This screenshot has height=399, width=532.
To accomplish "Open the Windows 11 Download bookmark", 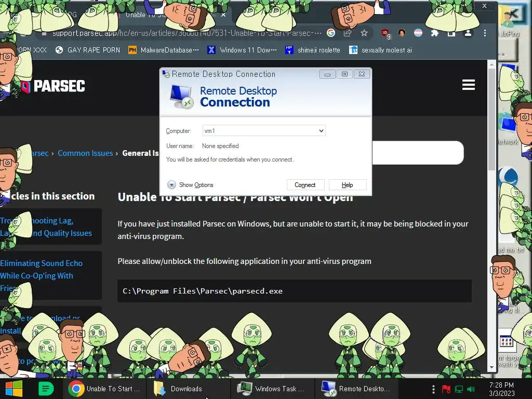I will [x=242, y=50].
